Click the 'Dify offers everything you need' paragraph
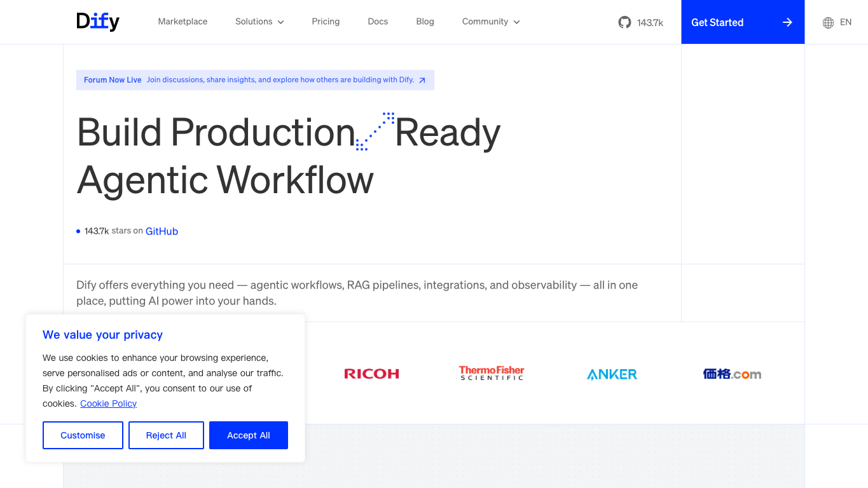The image size is (868, 488). tap(357, 293)
